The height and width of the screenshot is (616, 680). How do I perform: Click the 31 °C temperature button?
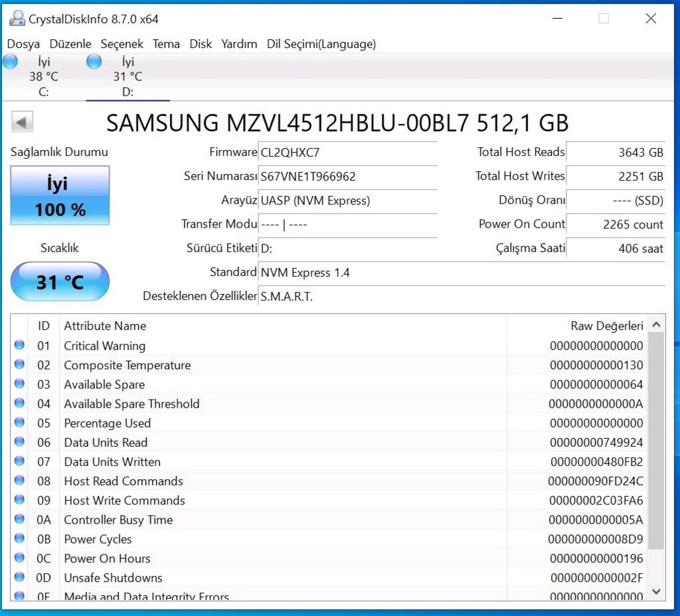[60, 281]
